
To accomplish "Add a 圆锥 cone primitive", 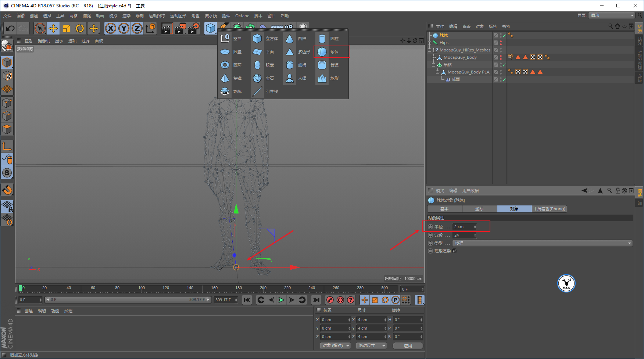I will click(296, 39).
